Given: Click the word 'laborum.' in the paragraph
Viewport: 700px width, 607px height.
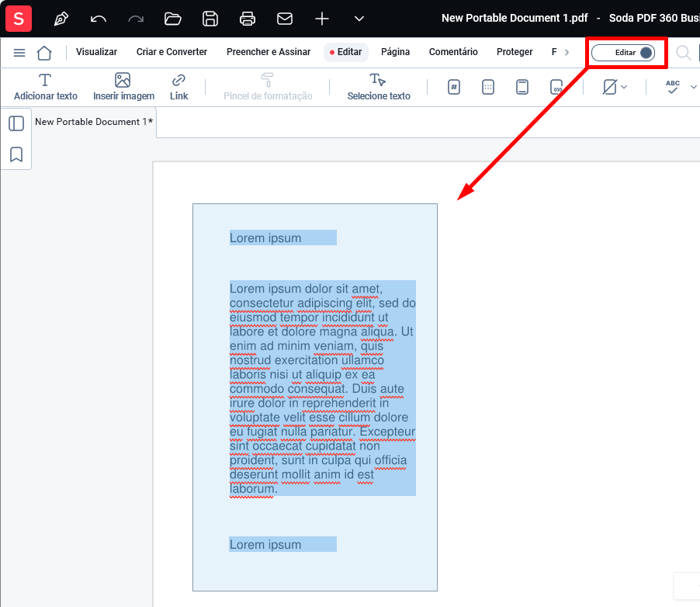Looking at the screenshot, I should pyautogui.click(x=253, y=489).
